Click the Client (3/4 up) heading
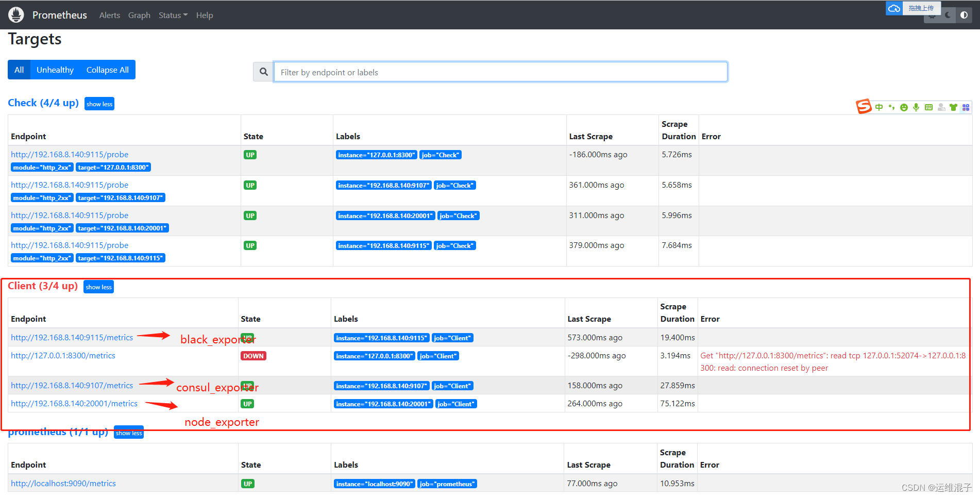 [43, 286]
